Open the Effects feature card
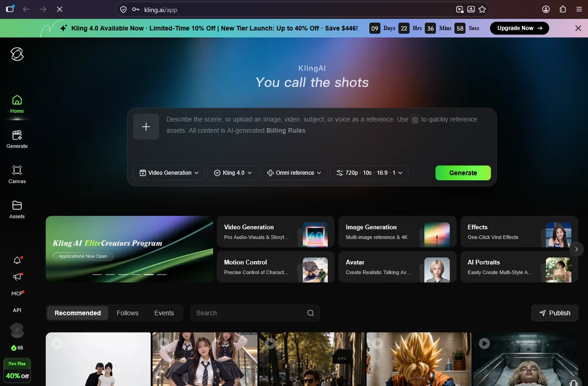The height and width of the screenshot is (386, 588). pyautogui.click(x=519, y=232)
